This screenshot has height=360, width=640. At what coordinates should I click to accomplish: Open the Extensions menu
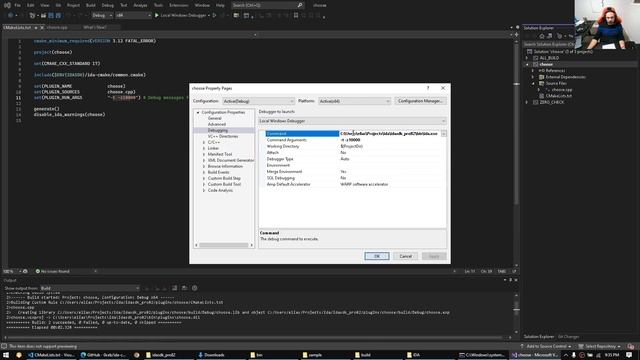(179, 5)
